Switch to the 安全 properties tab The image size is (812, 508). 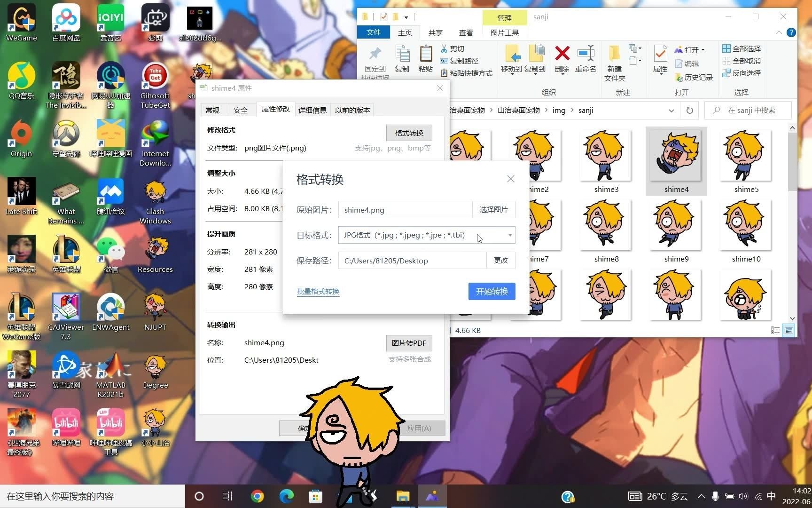(241, 110)
